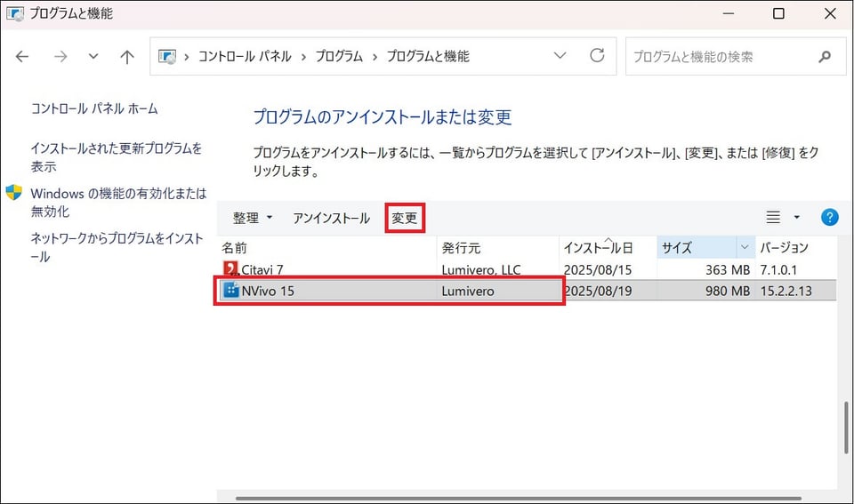Open the recent locations dropdown arrow
The height and width of the screenshot is (504, 854).
(93, 56)
